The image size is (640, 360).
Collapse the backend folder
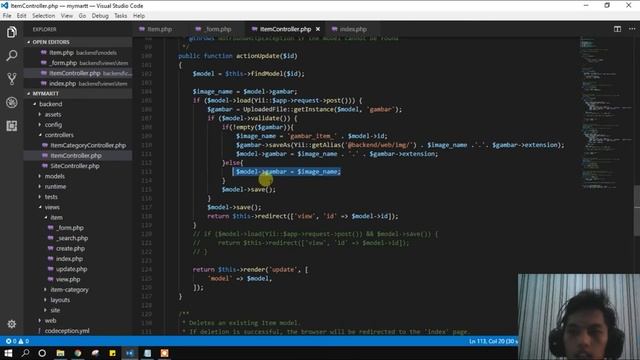click(x=51, y=104)
